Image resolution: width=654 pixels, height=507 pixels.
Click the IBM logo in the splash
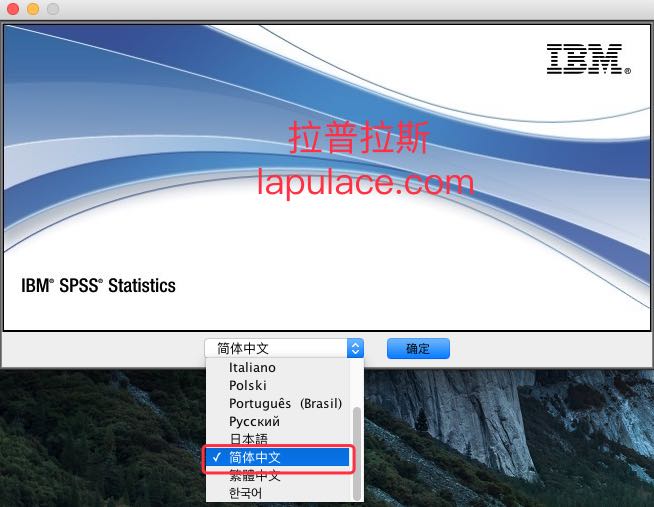coord(588,59)
